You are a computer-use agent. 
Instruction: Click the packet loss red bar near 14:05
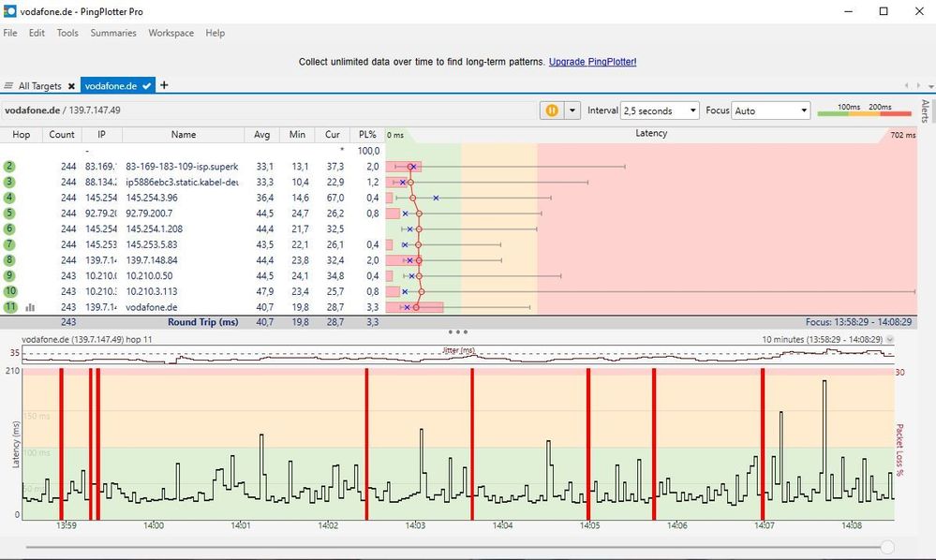coord(588,444)
